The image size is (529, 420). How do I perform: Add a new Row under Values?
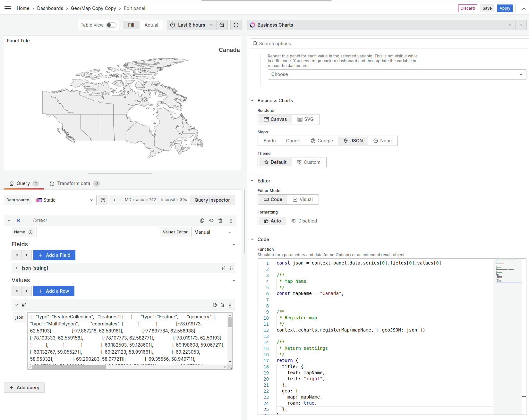point(54,291)
